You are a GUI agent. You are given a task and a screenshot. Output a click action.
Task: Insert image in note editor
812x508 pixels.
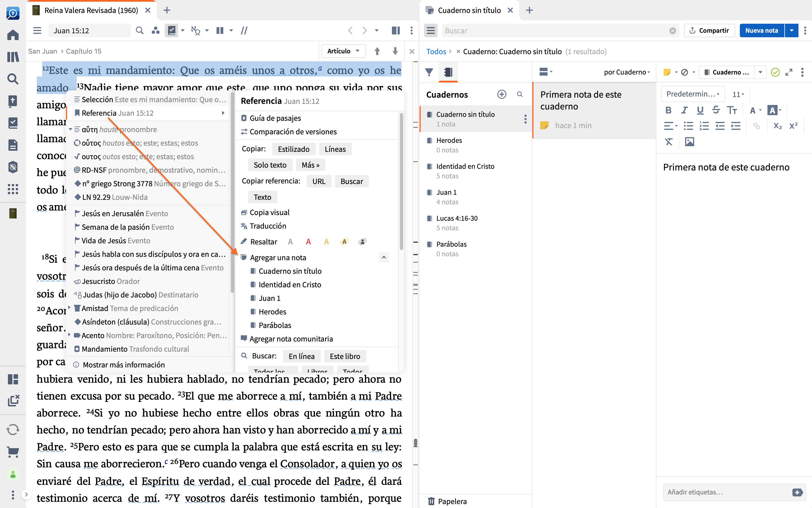690,142
